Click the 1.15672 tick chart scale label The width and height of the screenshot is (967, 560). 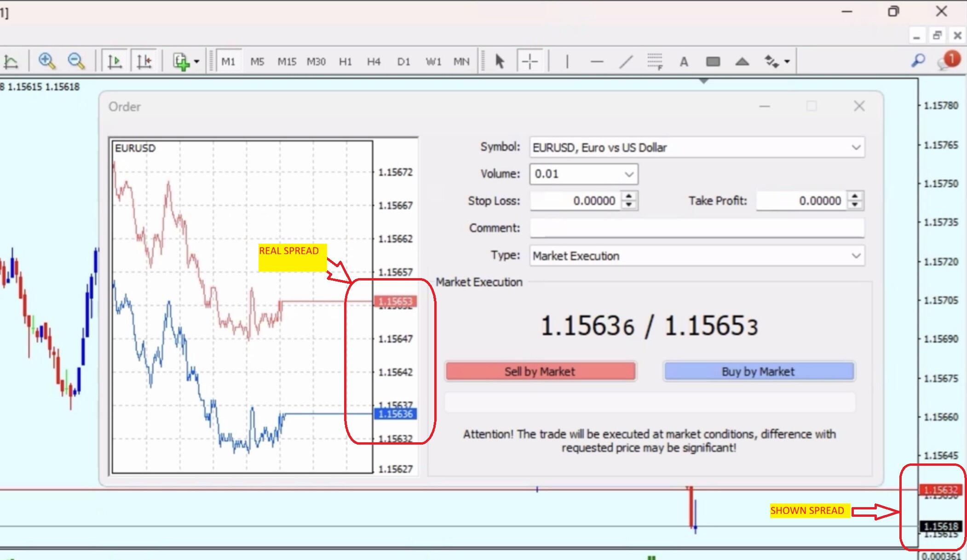pos(395,172)
